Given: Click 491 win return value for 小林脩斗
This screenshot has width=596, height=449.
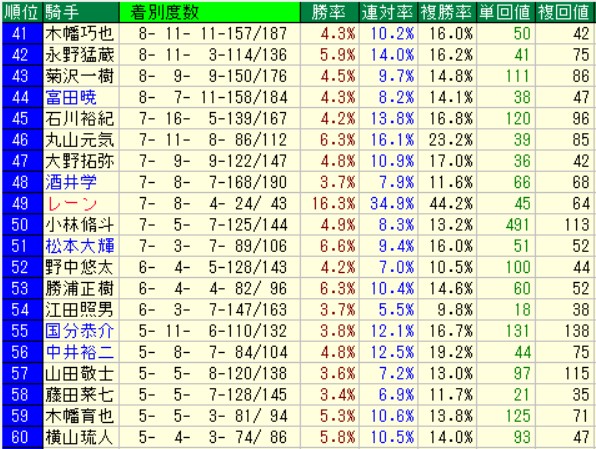Looking at the screenshot, I should [x=517, y=225].
